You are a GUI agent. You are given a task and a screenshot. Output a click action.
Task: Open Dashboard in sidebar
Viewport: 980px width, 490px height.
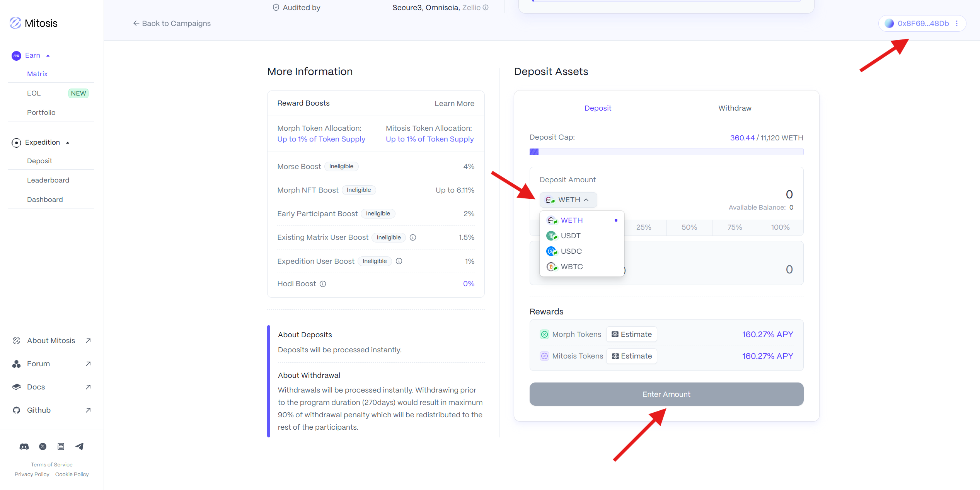(45, 200)
